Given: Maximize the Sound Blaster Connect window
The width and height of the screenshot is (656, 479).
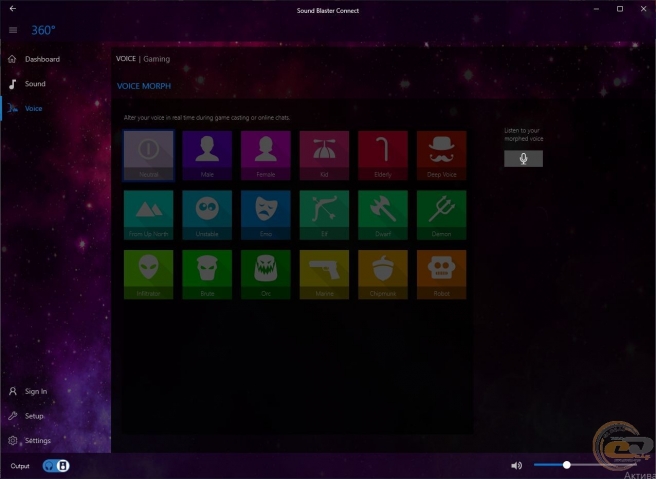Looking at the screenshot, I should (x=620, y=8).
